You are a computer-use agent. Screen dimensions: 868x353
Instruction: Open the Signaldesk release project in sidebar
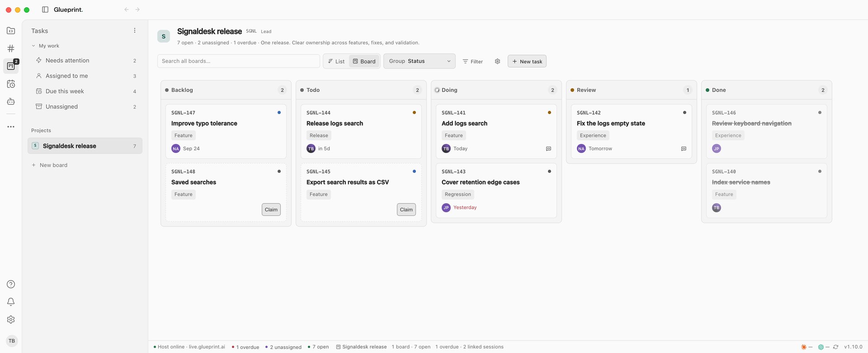(x=85, y=146)
